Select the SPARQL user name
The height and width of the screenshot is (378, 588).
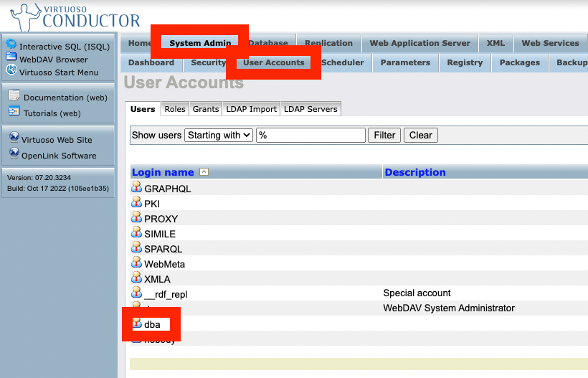pos(163,249)
